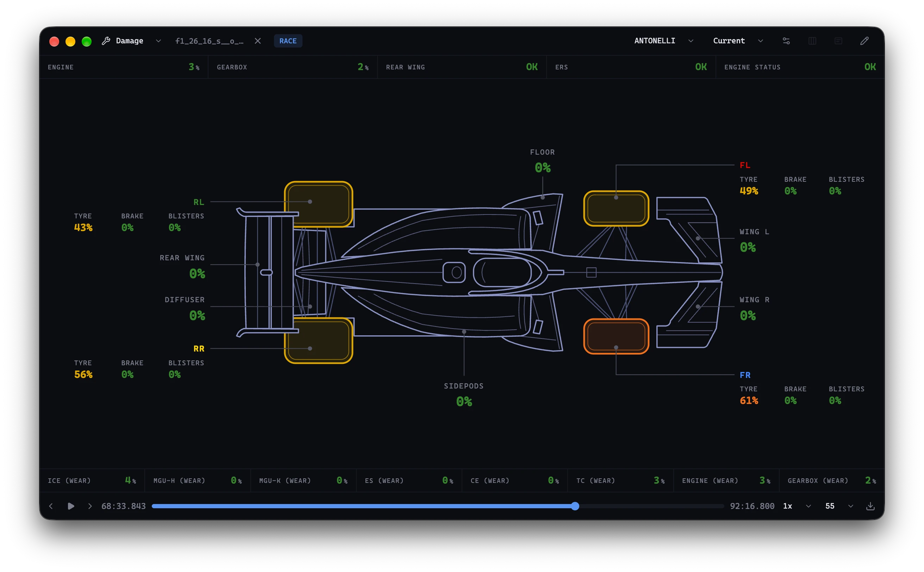Viewport: 924px width, 572px height.
Task: Select the orange front-right tyre
Action: pos(616,336)
